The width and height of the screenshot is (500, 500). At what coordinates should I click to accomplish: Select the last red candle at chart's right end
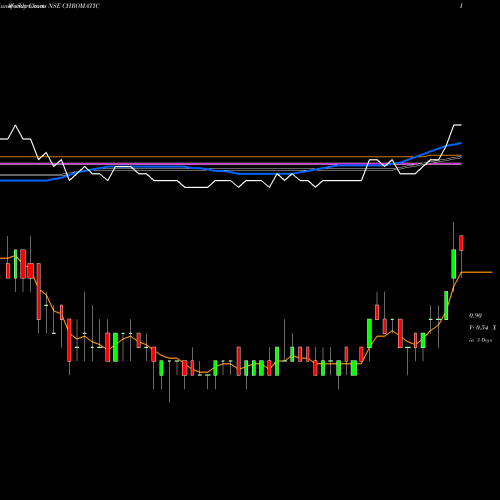(x=461, y=243)
